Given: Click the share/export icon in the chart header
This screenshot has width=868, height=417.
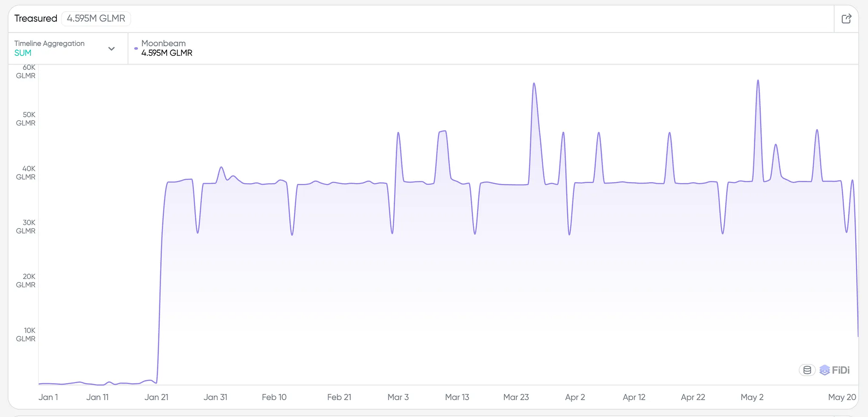Looking at the screenshot, I should coord(846,19).
